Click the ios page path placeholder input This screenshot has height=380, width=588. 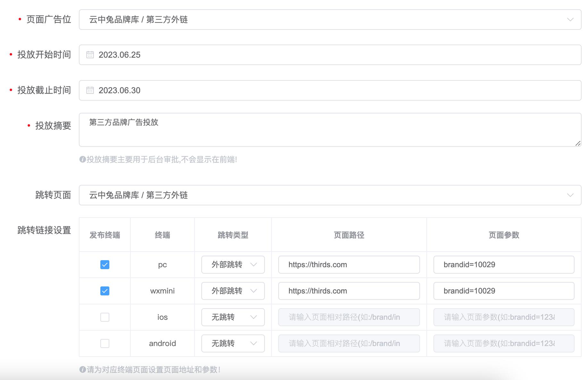[x=349, y=317]
